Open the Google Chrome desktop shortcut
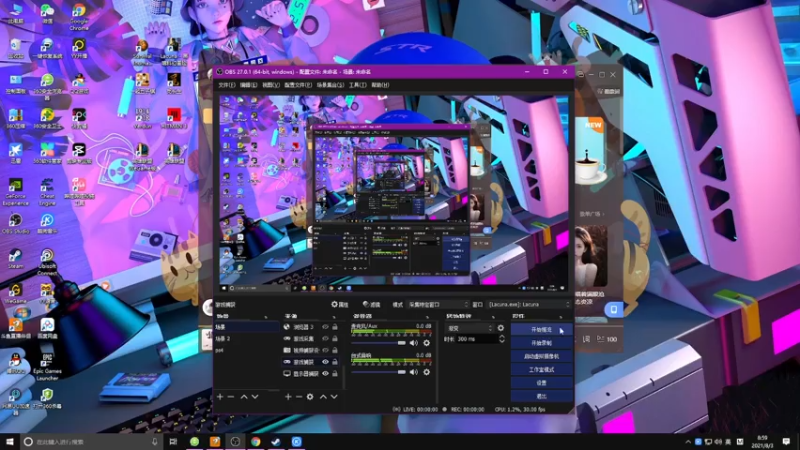 pyautogui.click(x=79, y=16)
